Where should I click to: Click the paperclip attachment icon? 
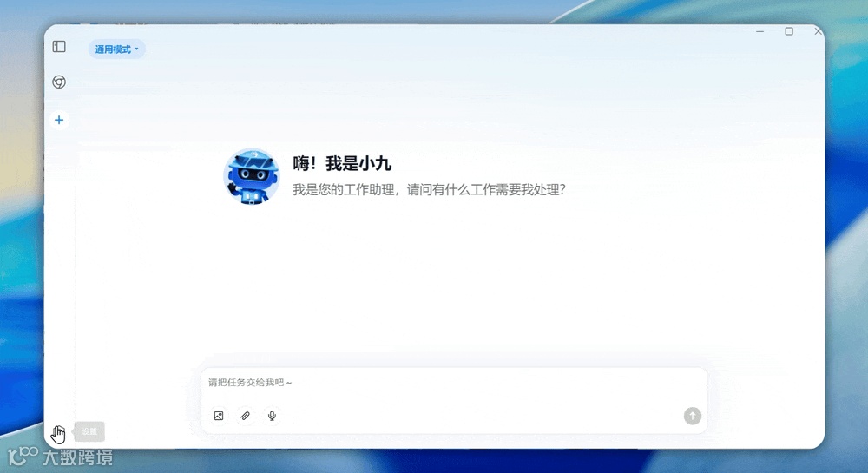[x=246, y=416]
